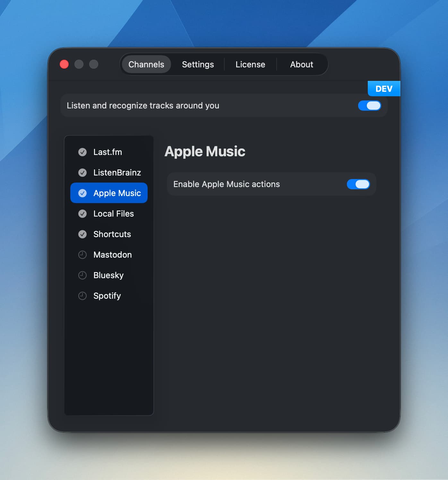Switch to the Settings tab
This screenshot has width=448, height=480.
tap(198, 64)
